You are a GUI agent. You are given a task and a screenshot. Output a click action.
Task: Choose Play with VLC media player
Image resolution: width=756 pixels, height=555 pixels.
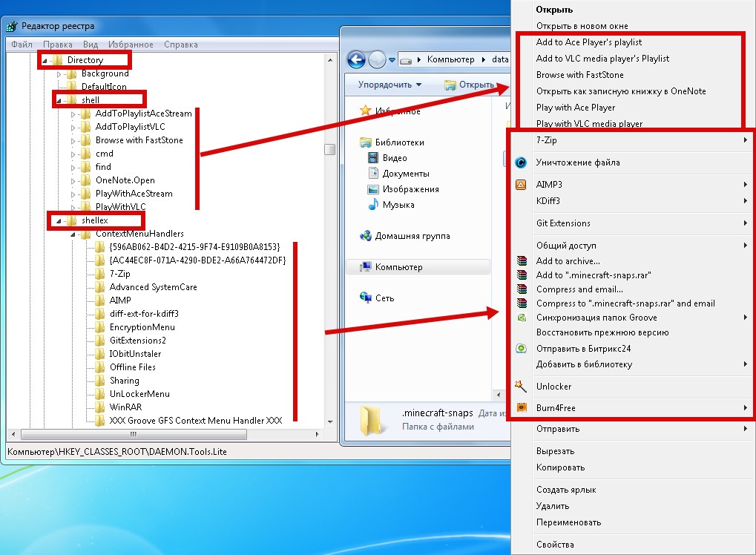coord(589,124)
